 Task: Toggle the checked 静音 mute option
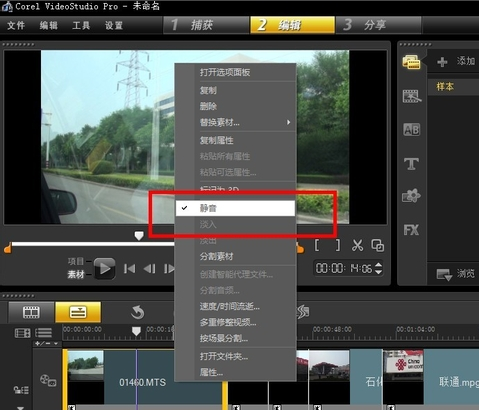[235, 208]
